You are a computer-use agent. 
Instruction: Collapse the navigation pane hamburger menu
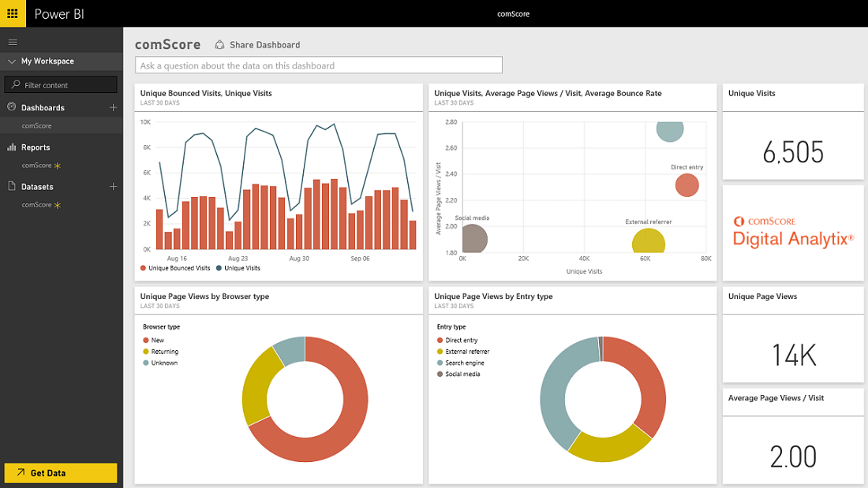click(13, 42)
